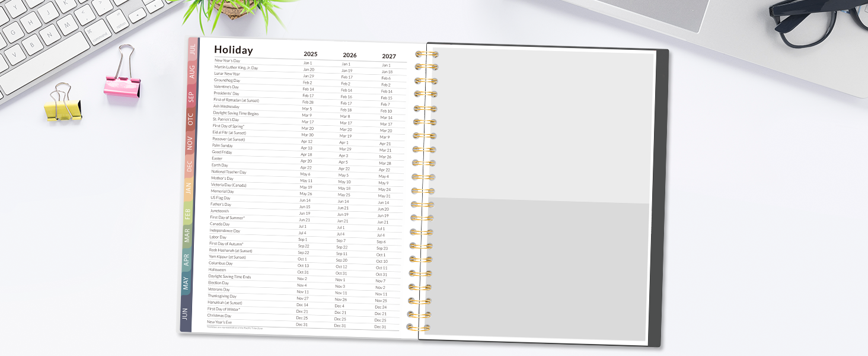Open the AUG month tab
Screen dimensions: 868x356
pos(192,71)
